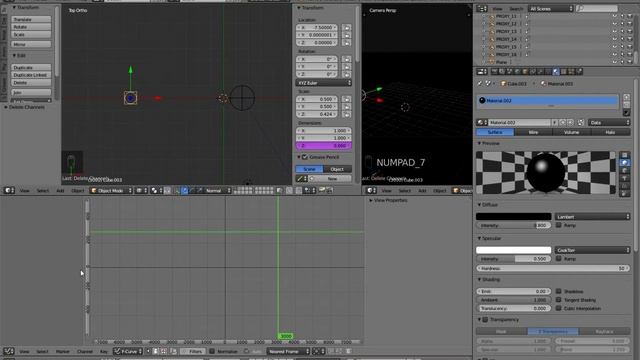The image size is (640, 360).
Task: Open the Render properties tab icon
Action: [494, 71]
